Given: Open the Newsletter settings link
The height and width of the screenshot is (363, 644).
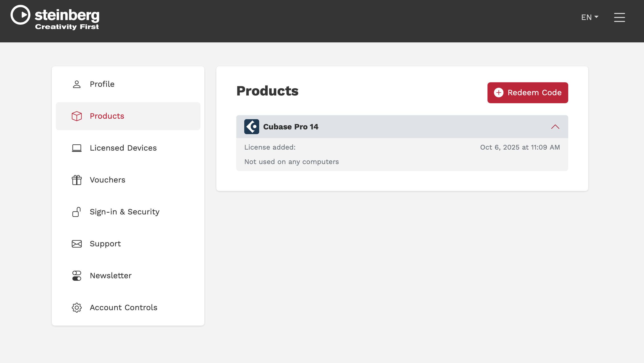Looking at the screenshot, I should [x=110, y=276].
